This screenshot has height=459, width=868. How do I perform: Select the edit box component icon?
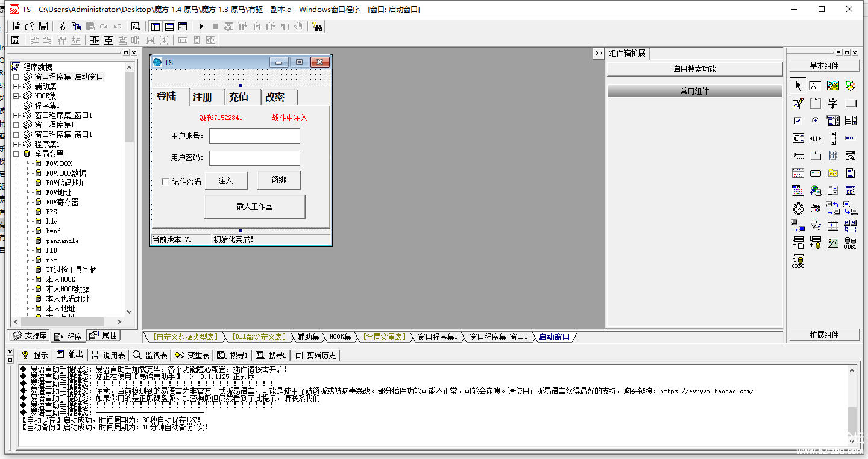[815, 86]
